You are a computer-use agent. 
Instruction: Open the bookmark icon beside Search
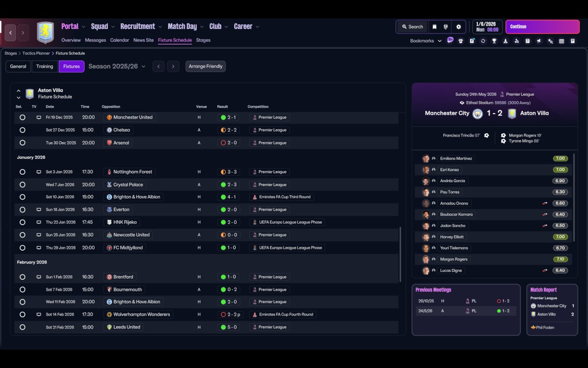click(435, 27)
